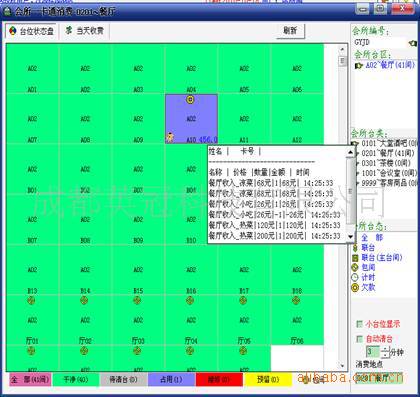Select the 小吃 -26元 refund row
This screenshot has width=420, height=397.
pos(275,215)
